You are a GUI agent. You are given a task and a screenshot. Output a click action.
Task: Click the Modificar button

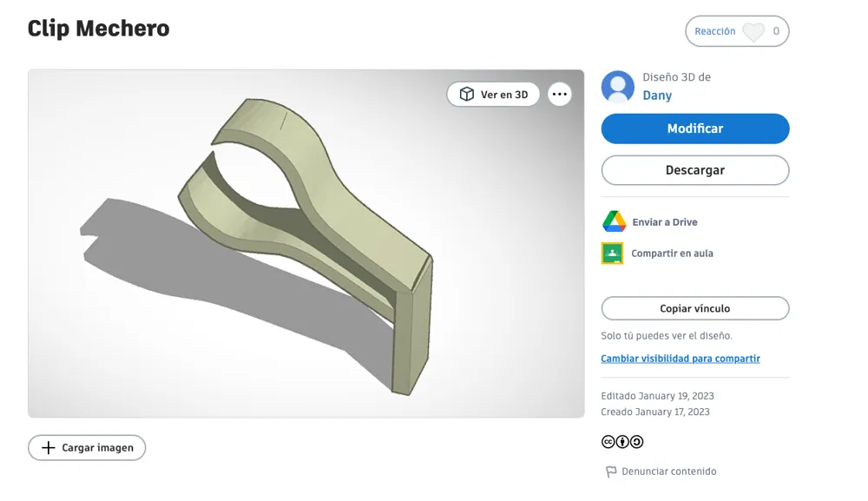pos(695,129)
